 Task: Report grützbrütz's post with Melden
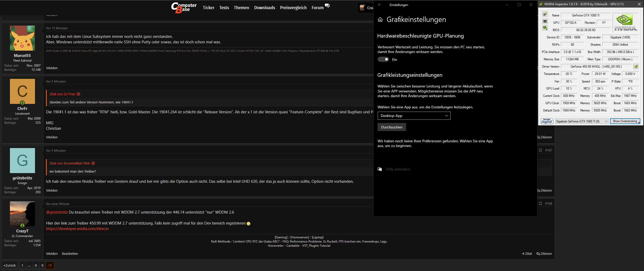pos(52,190)
